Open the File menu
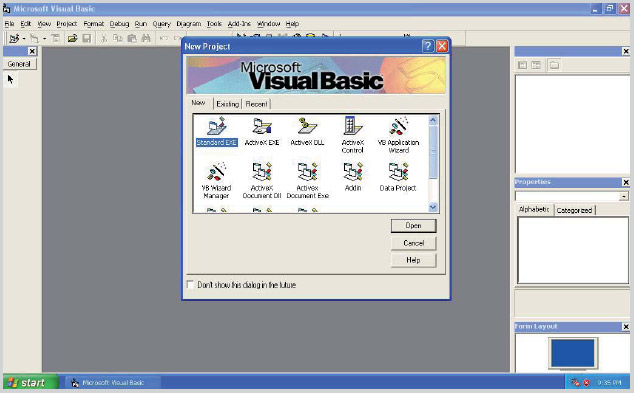Screen dimensions: 635x393 point(9,24)
